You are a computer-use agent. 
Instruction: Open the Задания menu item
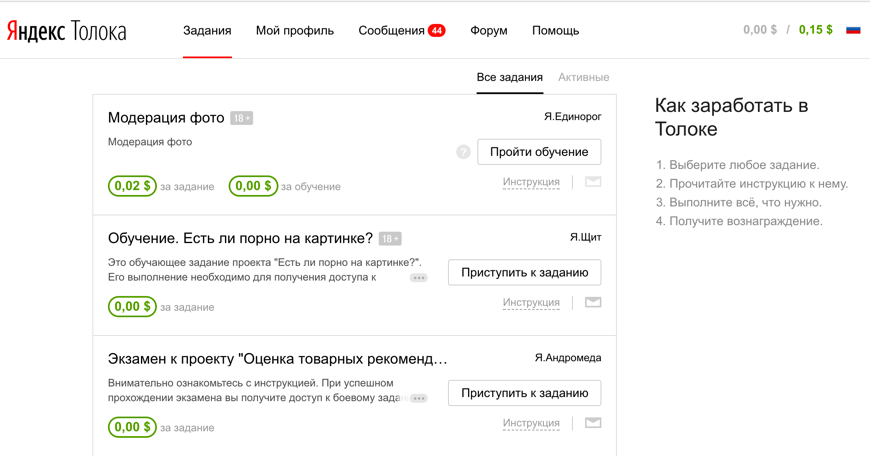(208, 31)
